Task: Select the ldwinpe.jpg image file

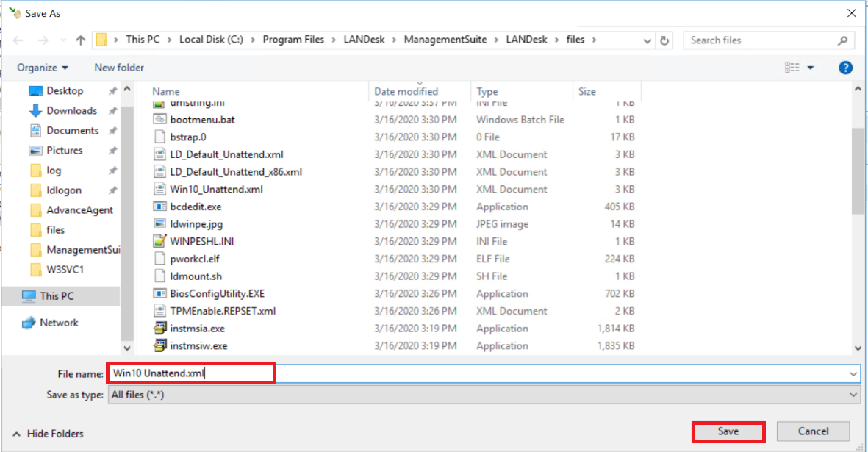Action: coord(195,224)
